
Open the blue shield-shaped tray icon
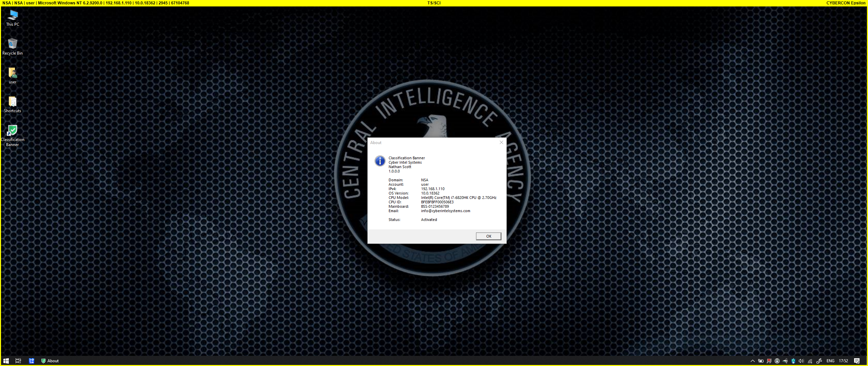(x=793, y=361)
